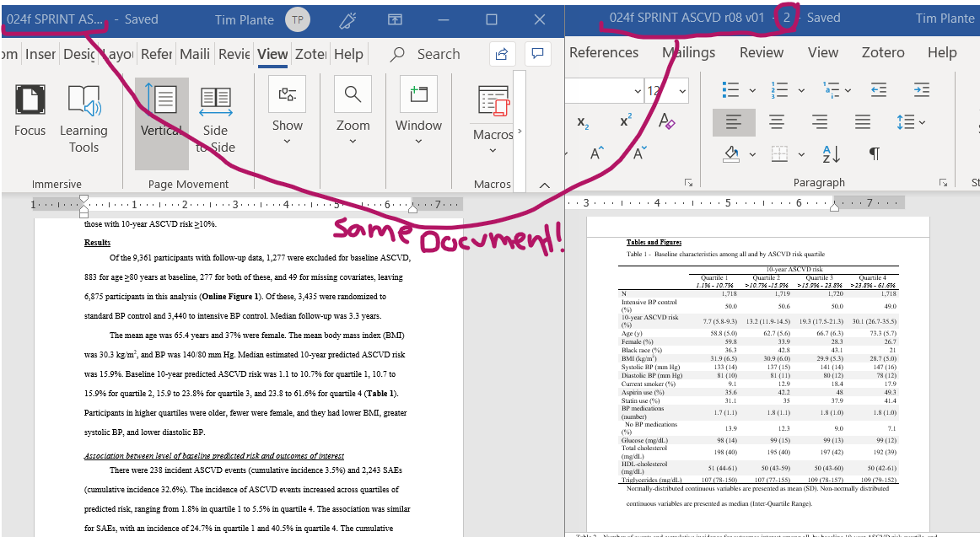Viewport: 980px width, 537px height.
Task: Toggle Vertical page movement
Action: (161, 110)
